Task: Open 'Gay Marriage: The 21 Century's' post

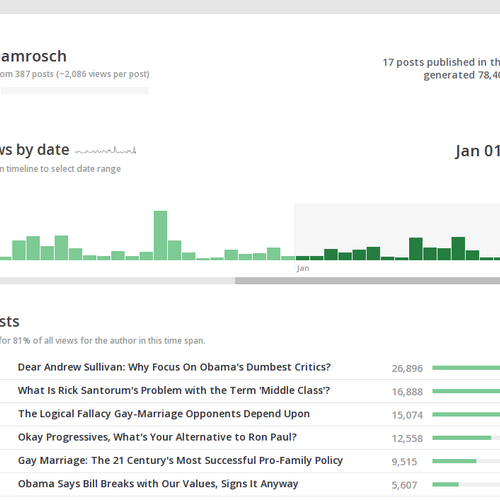Action: point(180,460)
